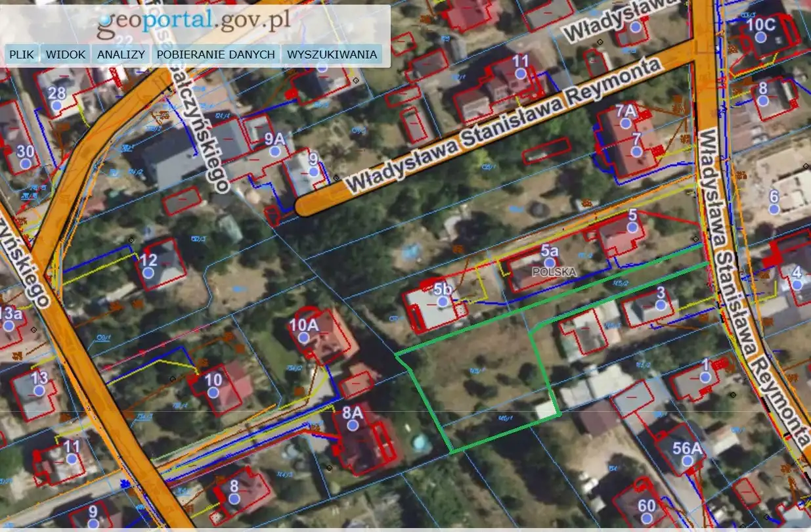
Task: Expand the WYSZUKIWANIA menu
Action: click(332, 55)
